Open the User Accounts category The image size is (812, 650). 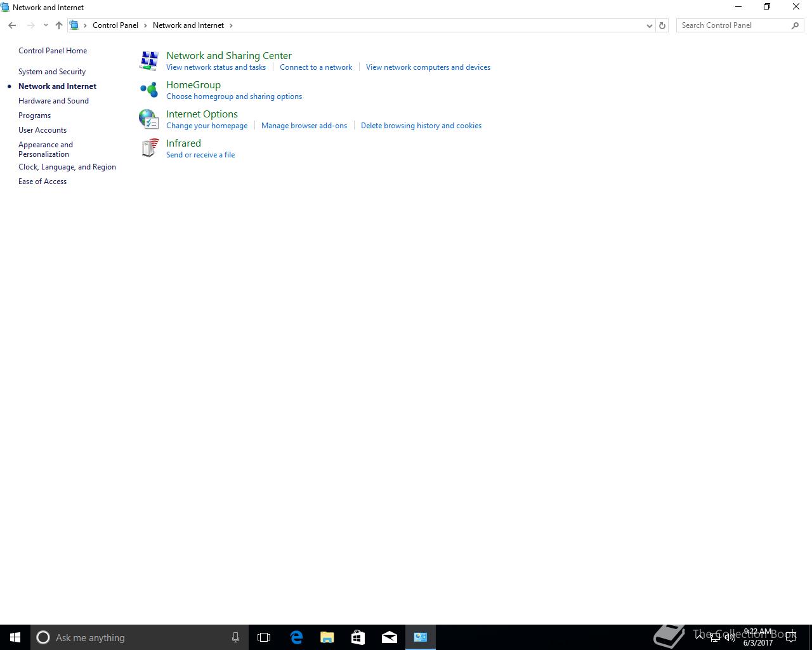(x=43, y=130)
